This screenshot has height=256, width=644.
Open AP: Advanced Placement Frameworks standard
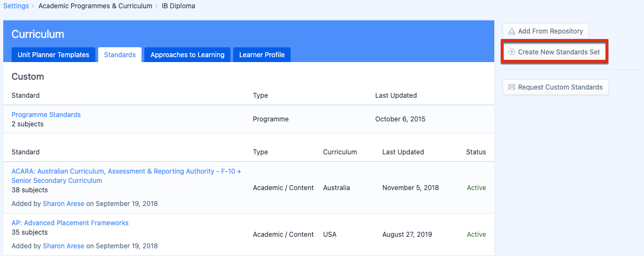click(x=70, y=223)
